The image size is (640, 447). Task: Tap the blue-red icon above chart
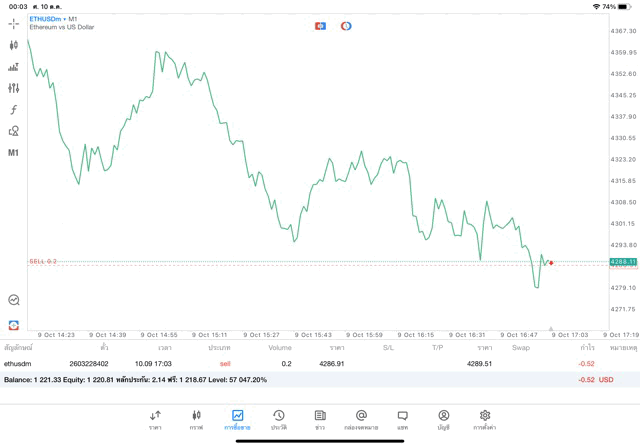[320, 26]
